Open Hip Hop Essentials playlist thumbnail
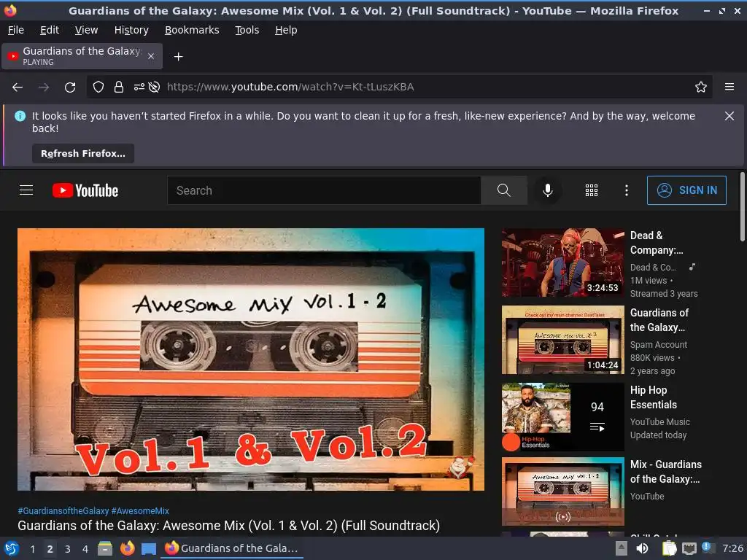 pyautogui.click(x=562, y=417)
